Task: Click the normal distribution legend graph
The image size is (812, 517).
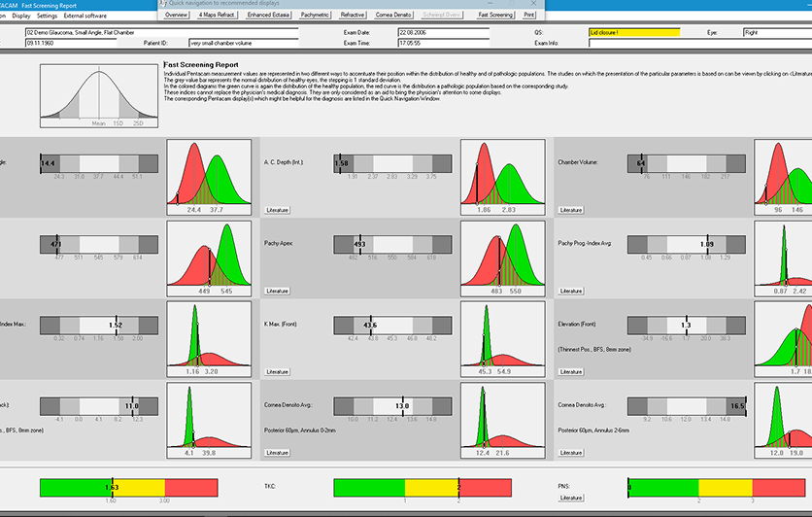Action: pos(99,96)
